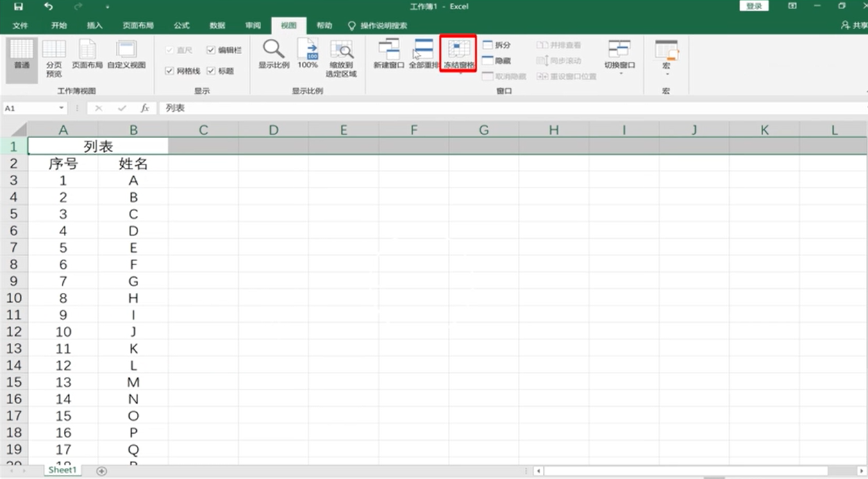Open the 页面布局 ribbon tab

point(138,26)
